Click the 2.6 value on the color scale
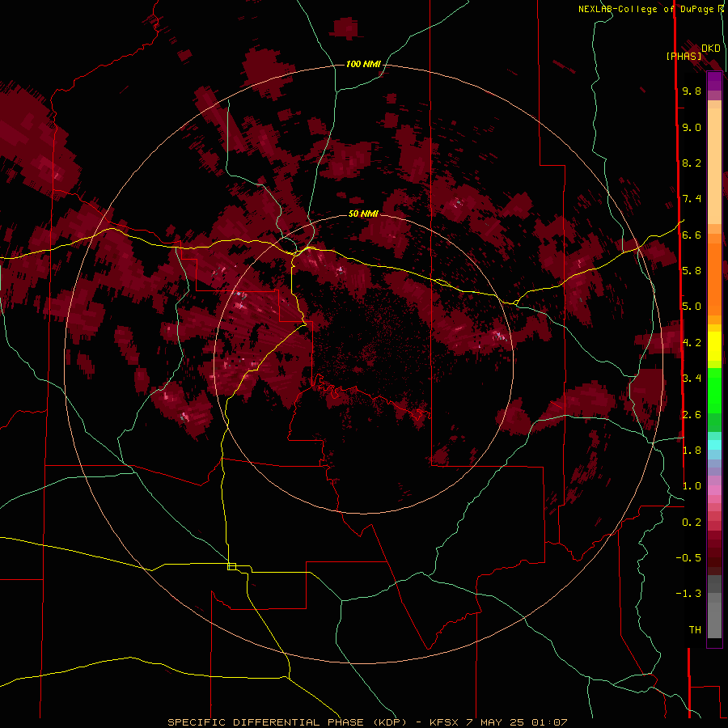 692,415
